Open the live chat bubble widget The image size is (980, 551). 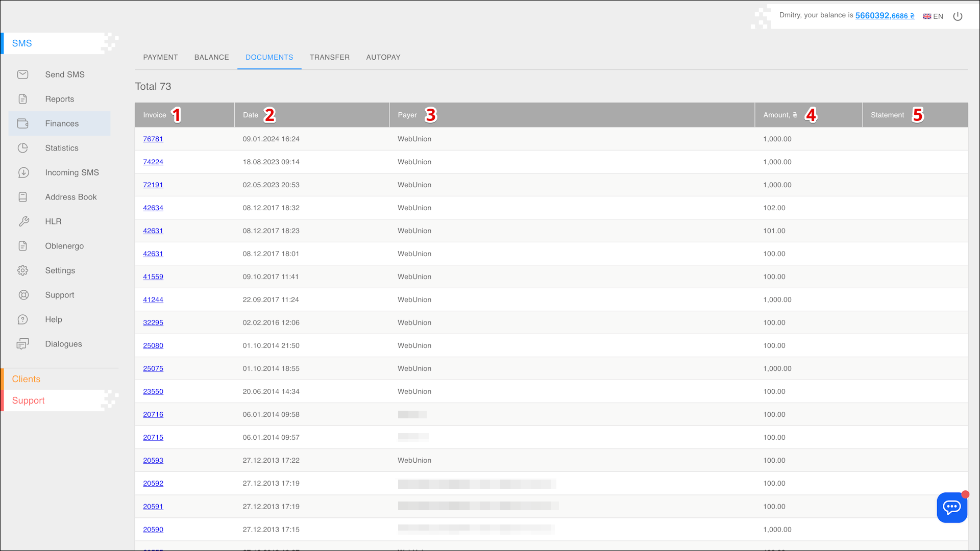click(951, 507)
